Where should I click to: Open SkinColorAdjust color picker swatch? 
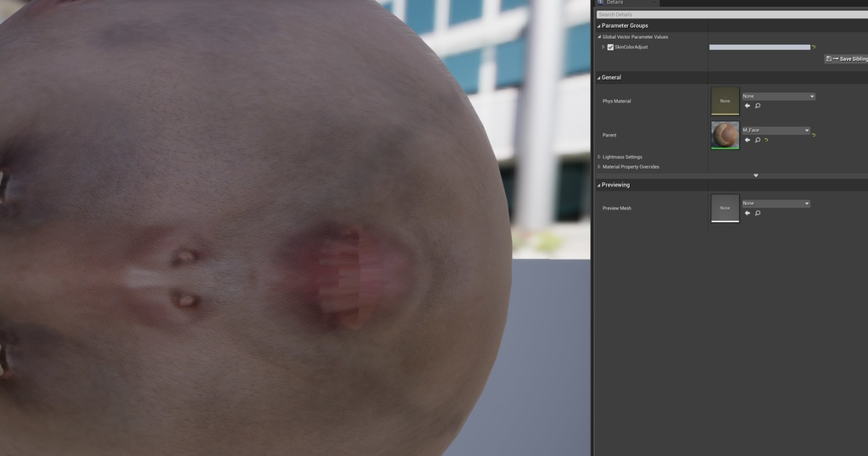[759, 47]
